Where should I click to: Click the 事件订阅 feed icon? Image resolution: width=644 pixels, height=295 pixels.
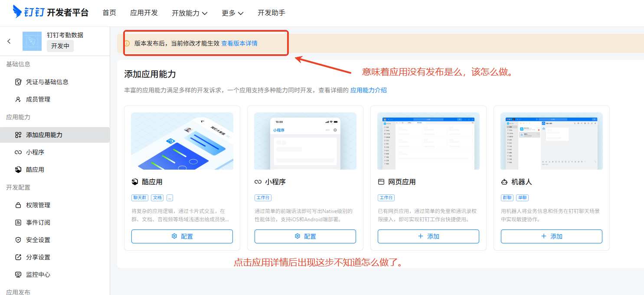pos(18,223)
